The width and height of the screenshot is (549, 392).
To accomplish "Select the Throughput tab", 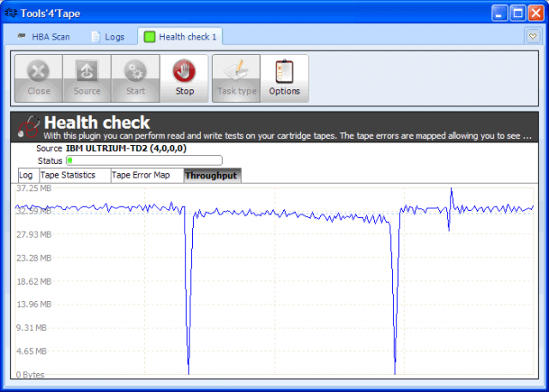I will coord(211,175).
